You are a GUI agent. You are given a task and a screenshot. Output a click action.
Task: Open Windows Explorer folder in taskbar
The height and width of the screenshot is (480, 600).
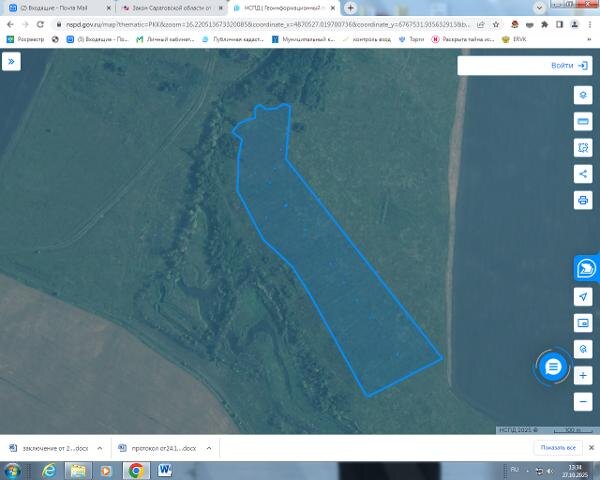(x=78, y=470)
